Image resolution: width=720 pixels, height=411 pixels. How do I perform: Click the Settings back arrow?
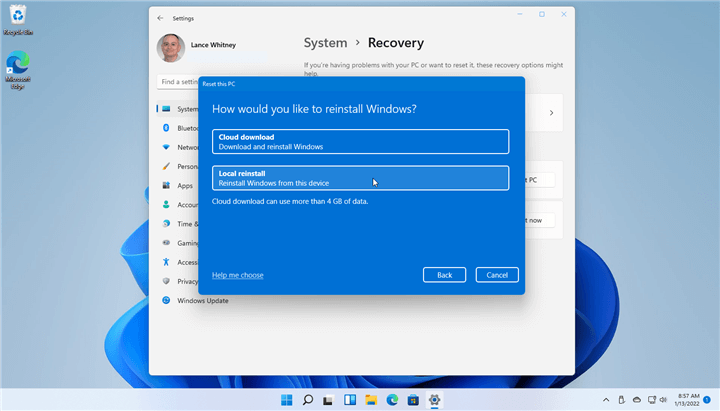coord(161,17)
